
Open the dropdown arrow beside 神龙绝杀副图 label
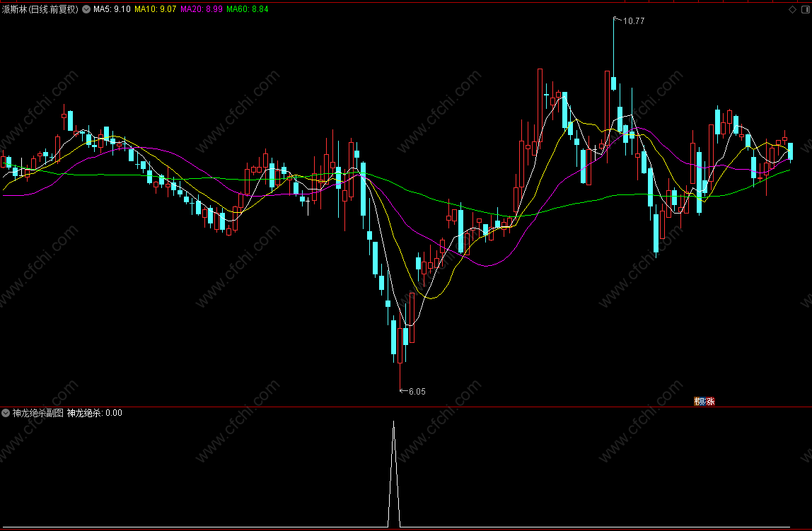(6, 413)
